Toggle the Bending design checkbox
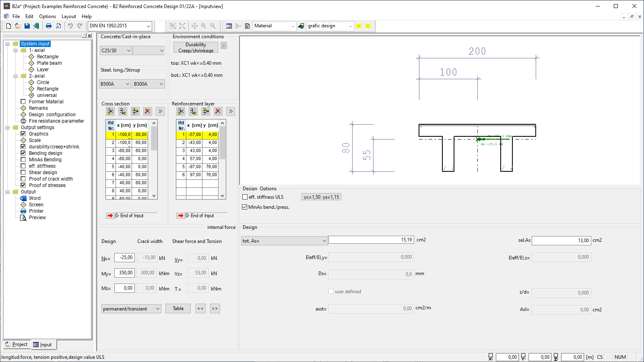Screen dimensions: 644x362 [23, 153]
